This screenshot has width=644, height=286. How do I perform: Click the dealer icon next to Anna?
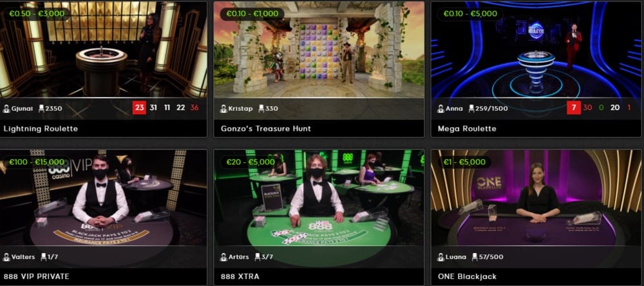click(440, 108)
